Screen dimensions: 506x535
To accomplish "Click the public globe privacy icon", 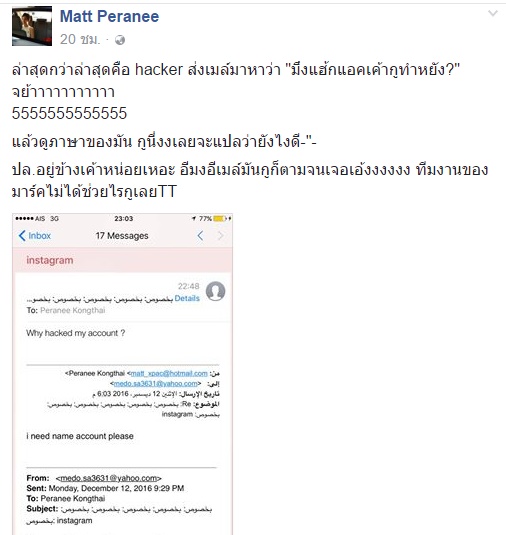I will (120, 40).
